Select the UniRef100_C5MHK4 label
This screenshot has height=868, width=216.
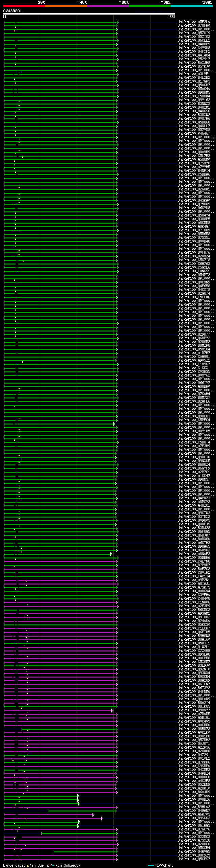(x=194, y=96)
